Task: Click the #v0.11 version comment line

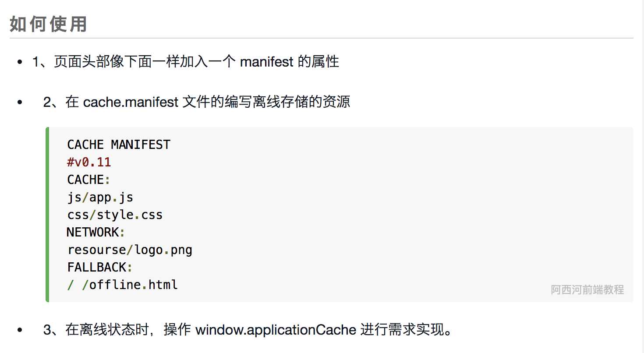Action: [89, 162]
